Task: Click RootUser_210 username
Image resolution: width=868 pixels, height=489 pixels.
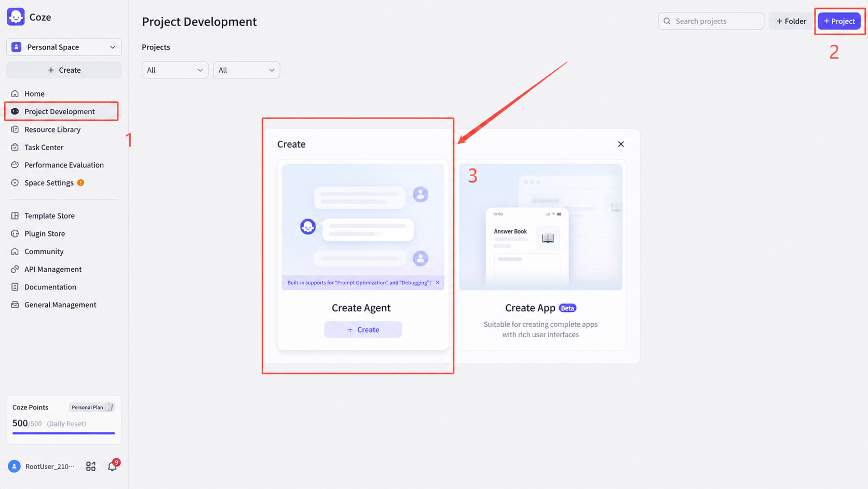Action: [x=50, y=466]
